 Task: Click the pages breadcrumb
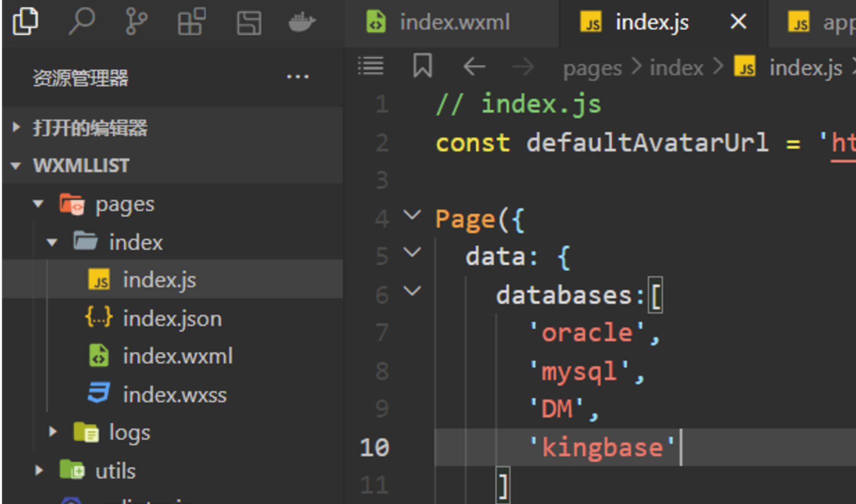point(592,68)
